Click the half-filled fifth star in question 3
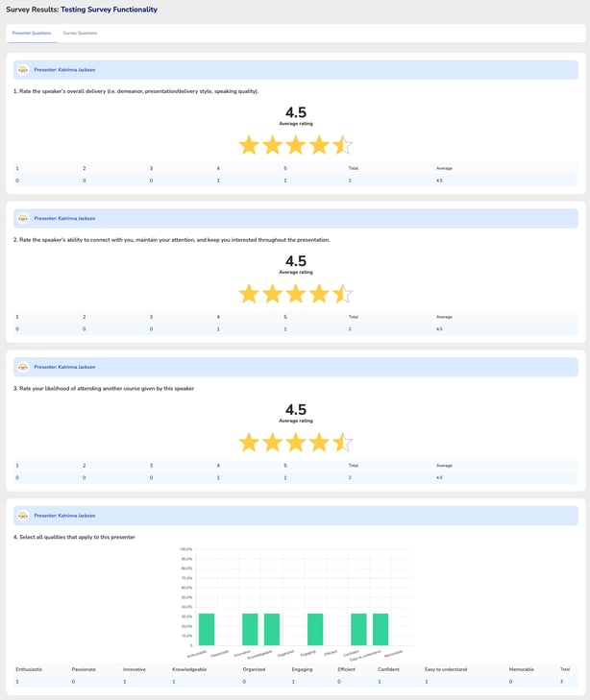This screenshot has width=590, height=700. pyautogui.click(x=342, y=443)
